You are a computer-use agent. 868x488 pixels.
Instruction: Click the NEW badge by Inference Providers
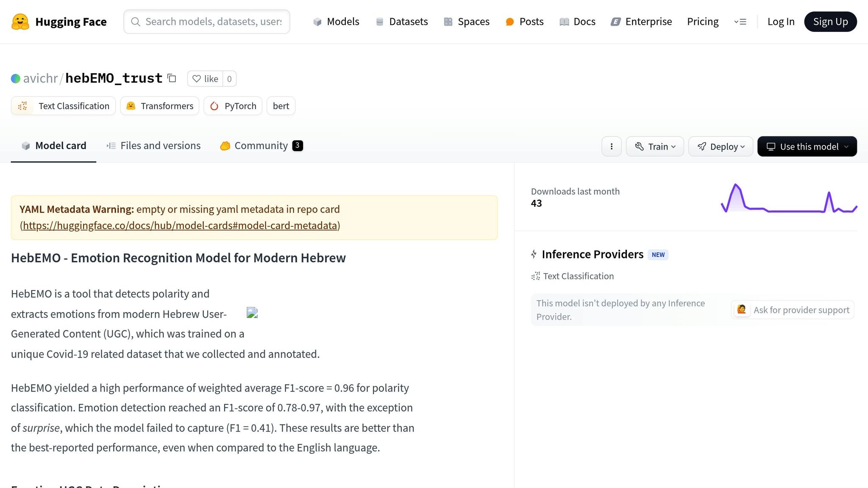pos(658,255)
